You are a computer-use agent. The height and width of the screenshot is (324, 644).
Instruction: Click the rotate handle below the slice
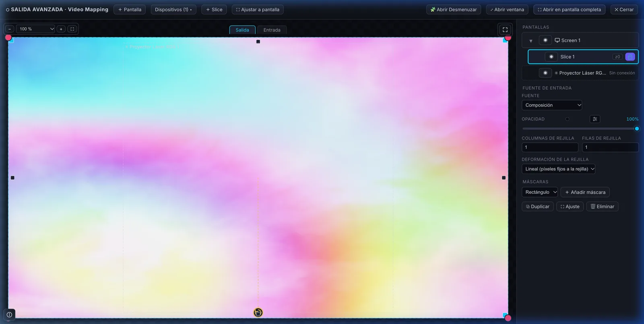click(258, 312)
